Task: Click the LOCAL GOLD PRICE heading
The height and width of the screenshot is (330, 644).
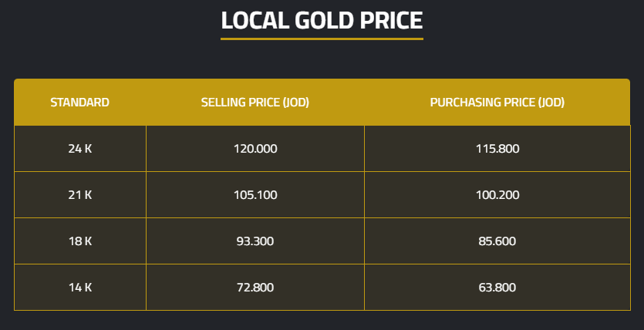Action: tap(322, 20)
